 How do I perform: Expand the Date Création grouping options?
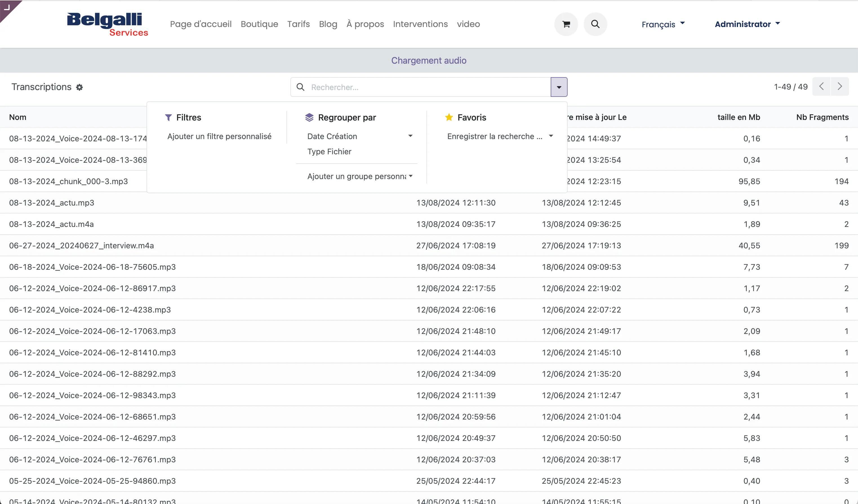(359, 136)
